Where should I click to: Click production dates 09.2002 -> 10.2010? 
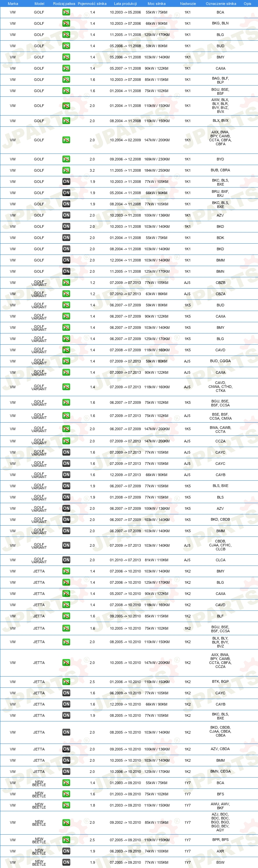[125, 822]
